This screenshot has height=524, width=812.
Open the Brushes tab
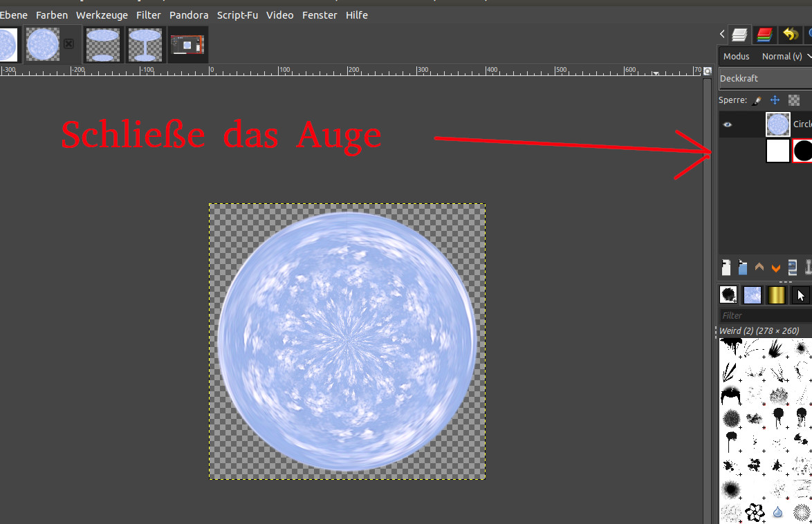point(728,295)
